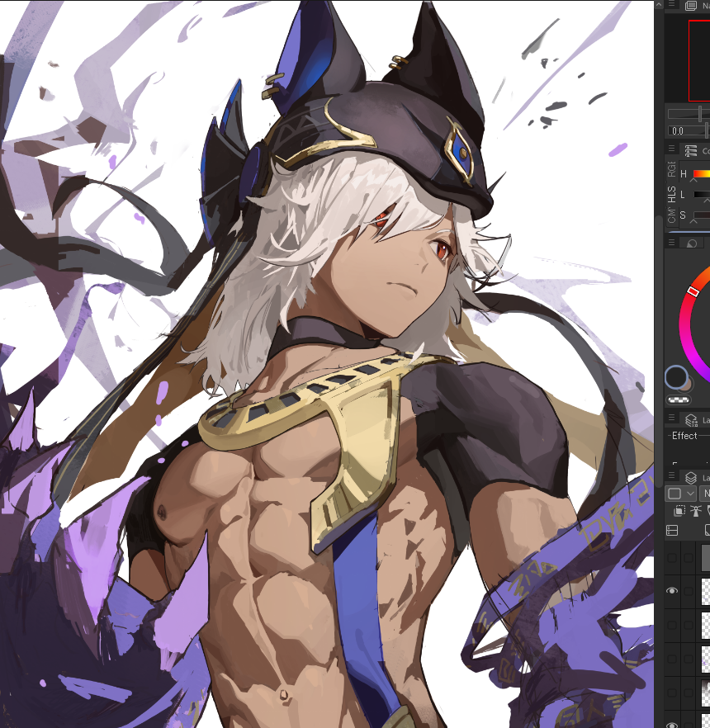
Task: Open the Layer palette menu
Action: (671, 475)
